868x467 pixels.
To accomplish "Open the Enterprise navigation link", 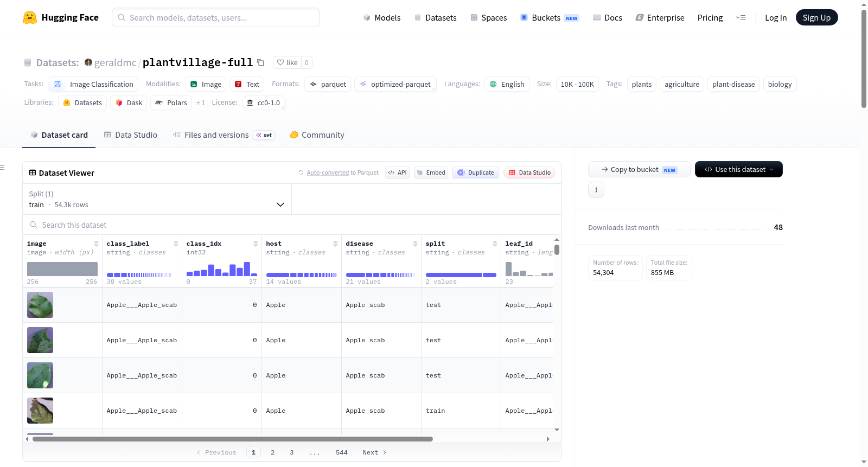I will point(660,17).
